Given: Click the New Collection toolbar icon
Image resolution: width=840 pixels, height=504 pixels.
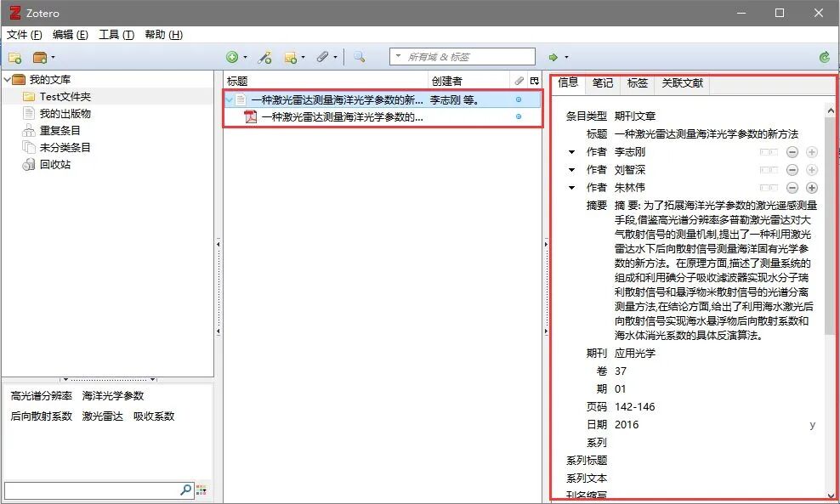Looking at the screenshot, I should coord(15,57).
